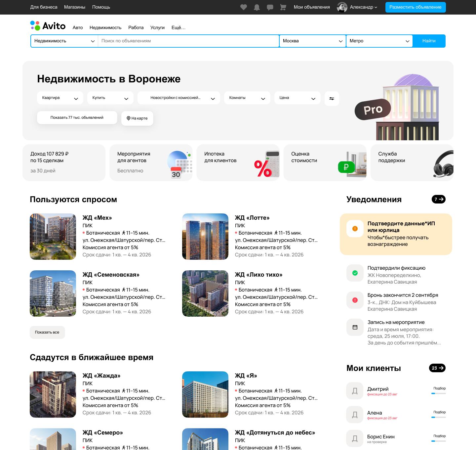Focus the Поиск по объявлениям search field
Screen dimensions: 476x450
click(188, 41)
